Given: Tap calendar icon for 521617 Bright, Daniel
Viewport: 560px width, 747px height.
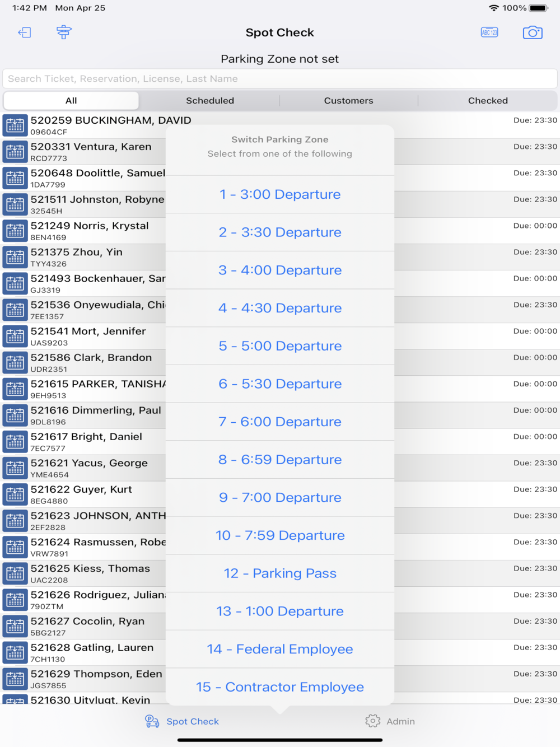Looking at the screenshot, I should (x=15, y=441).
